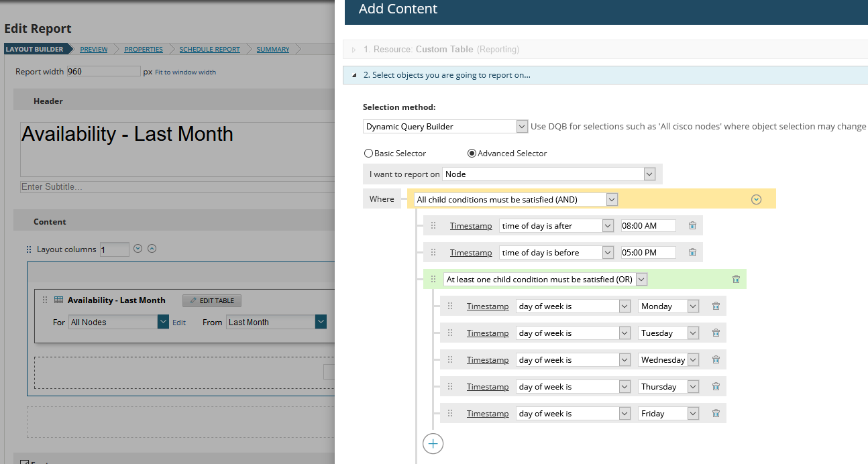Open the Selection method dropdown
This screenshot has width=868, height=464.
point(445,127)
